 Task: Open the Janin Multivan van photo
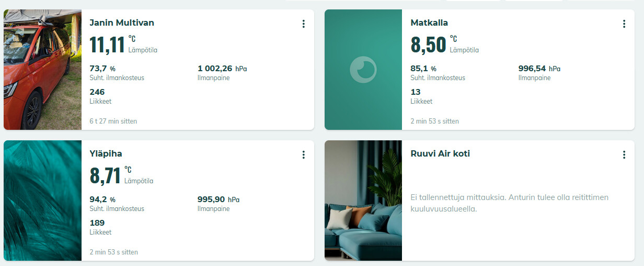(42, 70)
